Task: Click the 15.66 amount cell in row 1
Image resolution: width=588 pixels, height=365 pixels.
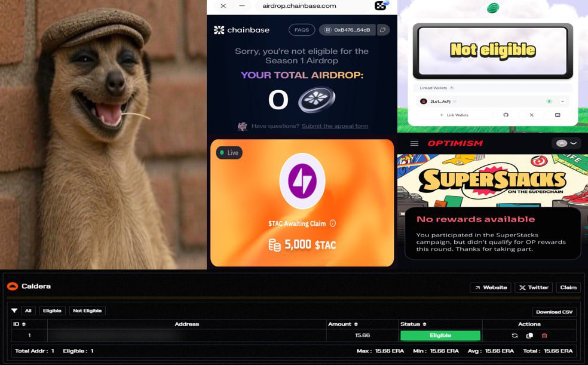Action: (362, 335)
